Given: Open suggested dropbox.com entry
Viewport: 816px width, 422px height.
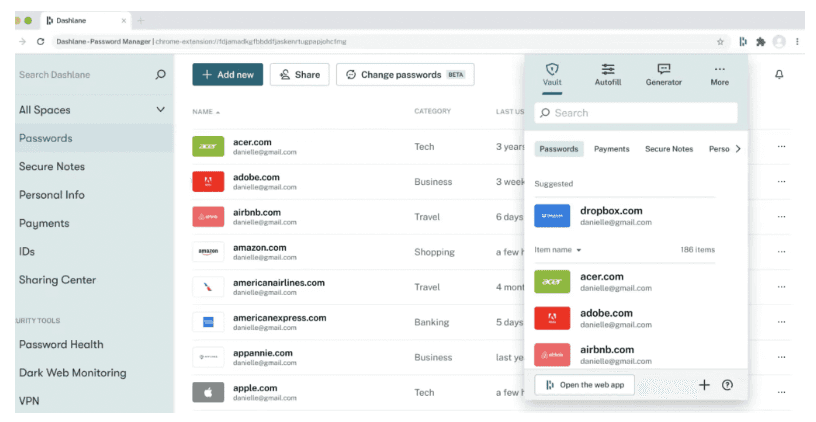Looking at the screenshot, I should pos(624,216).
